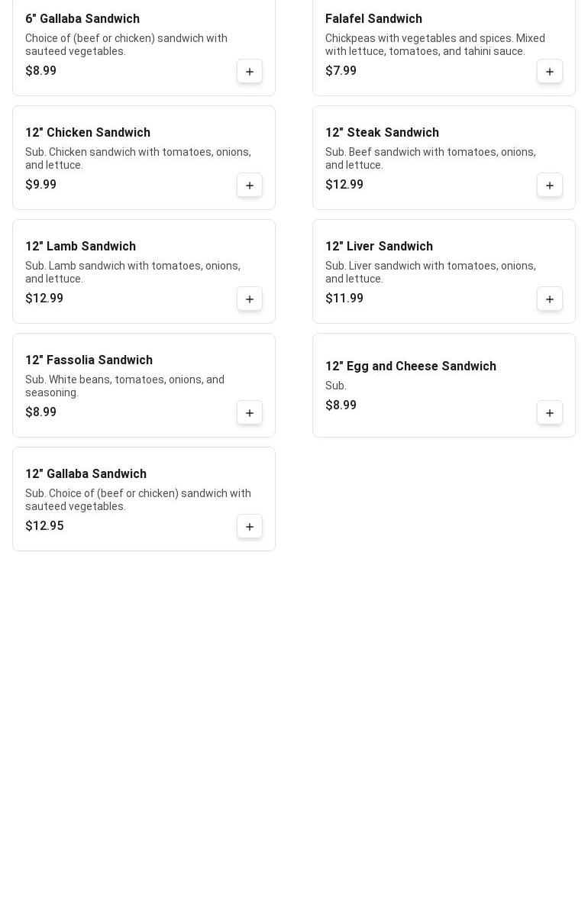Image resolution: width=588 pixels, height=914 pixels.
Task: Add Falafel Sandwich using plus icon
Action: [x=550, y=72]
